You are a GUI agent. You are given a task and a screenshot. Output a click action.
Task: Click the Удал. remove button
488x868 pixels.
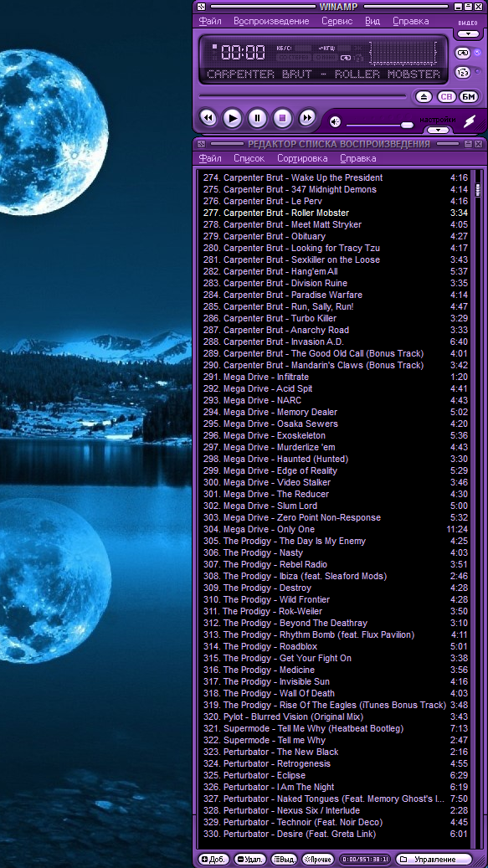(250, 859)
